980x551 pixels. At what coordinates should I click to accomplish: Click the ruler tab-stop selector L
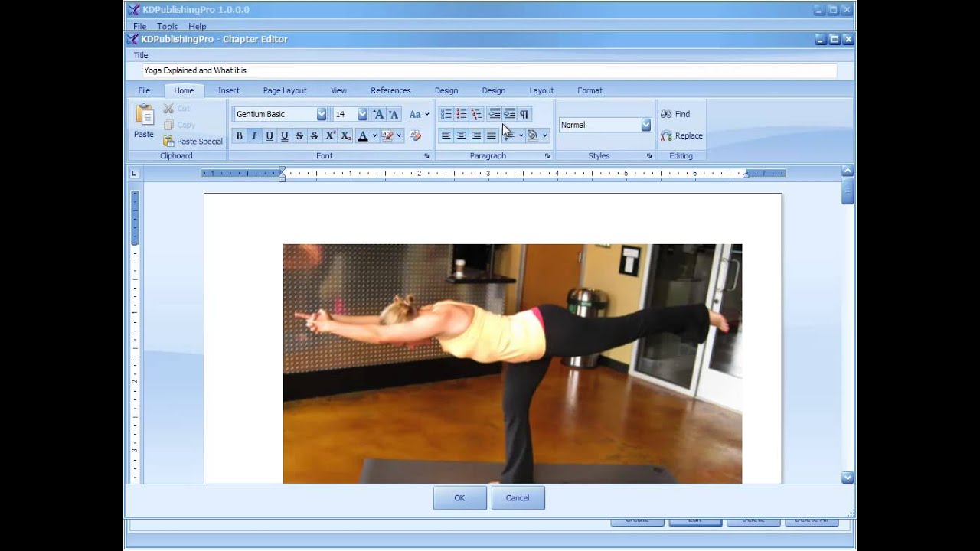point(134,174)
